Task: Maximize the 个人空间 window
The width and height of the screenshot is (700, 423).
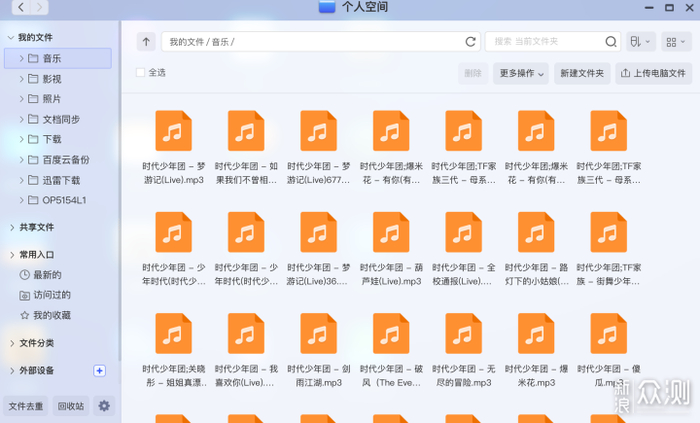Action: (669, 8)
